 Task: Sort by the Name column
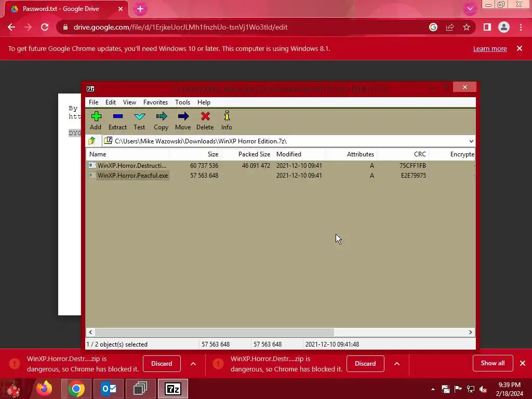[128, 154]
